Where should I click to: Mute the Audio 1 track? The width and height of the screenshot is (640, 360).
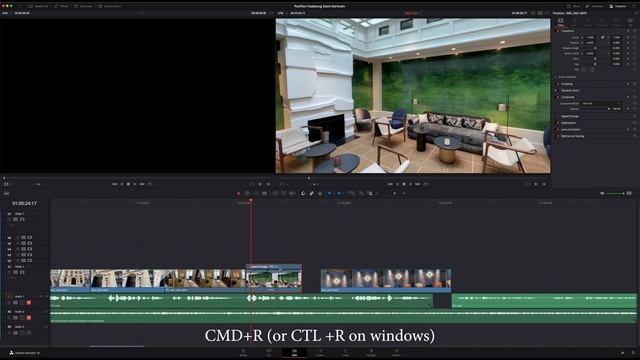(29, 302)
